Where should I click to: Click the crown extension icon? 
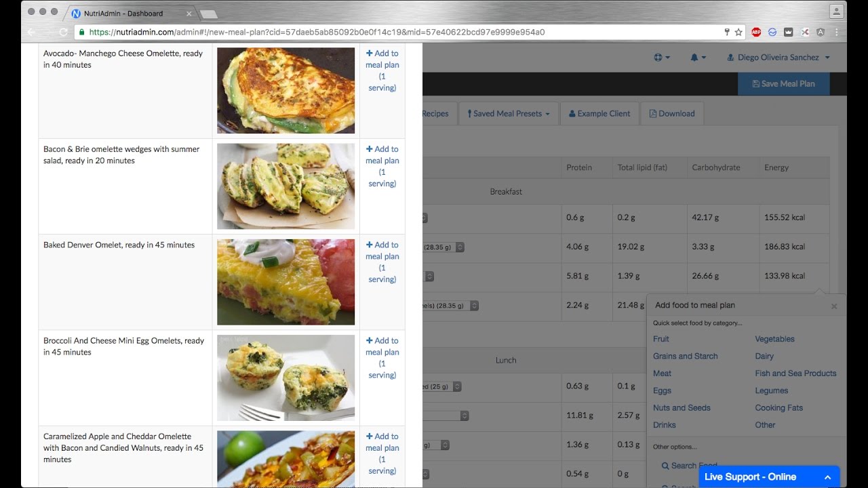[x=789, y=32]
